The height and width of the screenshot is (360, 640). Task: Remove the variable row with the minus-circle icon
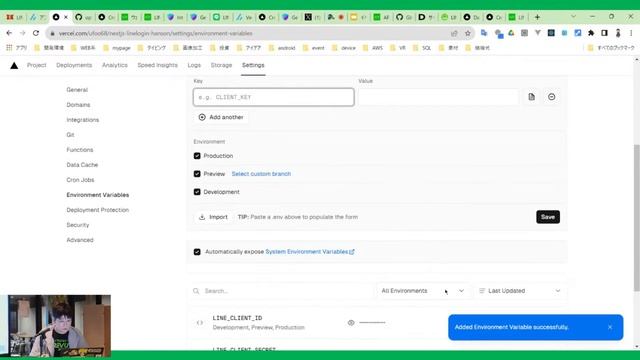click(x=551, y=97)
